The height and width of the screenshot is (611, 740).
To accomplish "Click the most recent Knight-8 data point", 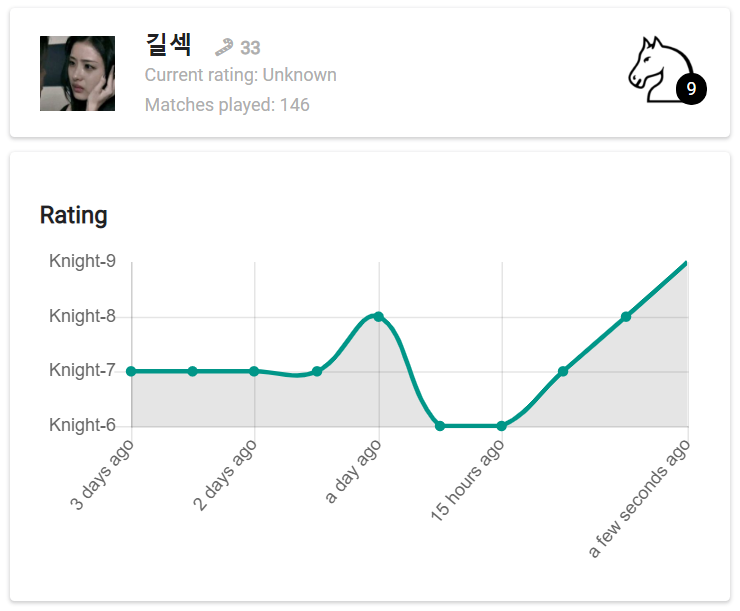I will (x=626, y=317).
